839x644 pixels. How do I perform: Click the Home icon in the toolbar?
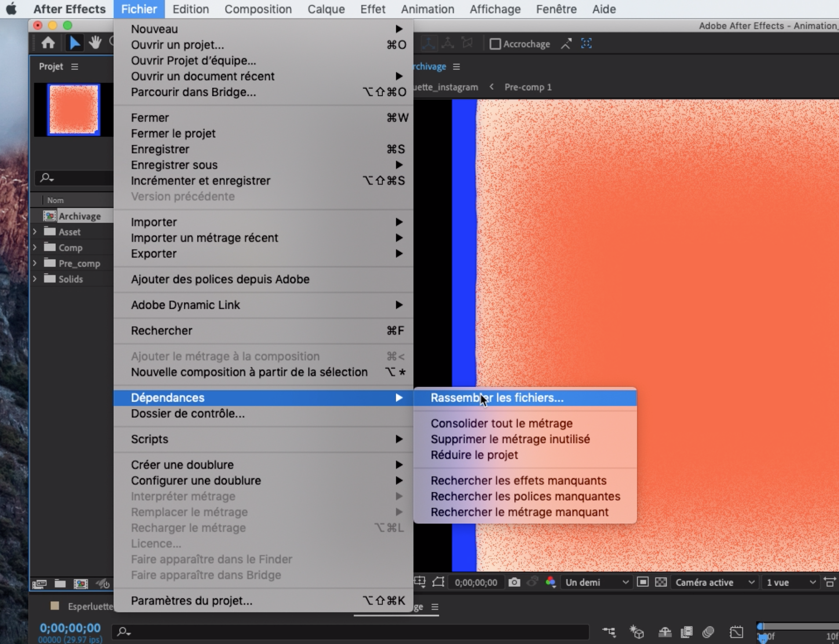(48, 43)
